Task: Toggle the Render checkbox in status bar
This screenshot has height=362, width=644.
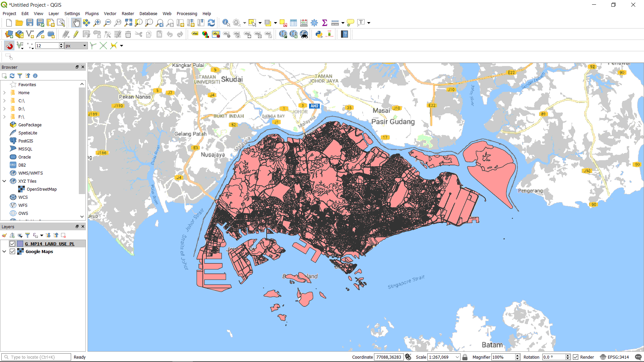Action: tap(576, 357)
